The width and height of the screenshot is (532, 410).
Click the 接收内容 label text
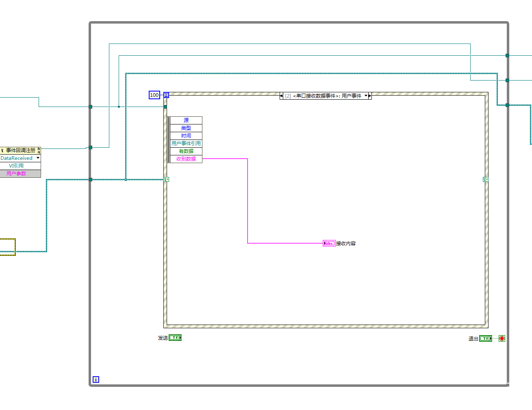[x=346, y=244]
